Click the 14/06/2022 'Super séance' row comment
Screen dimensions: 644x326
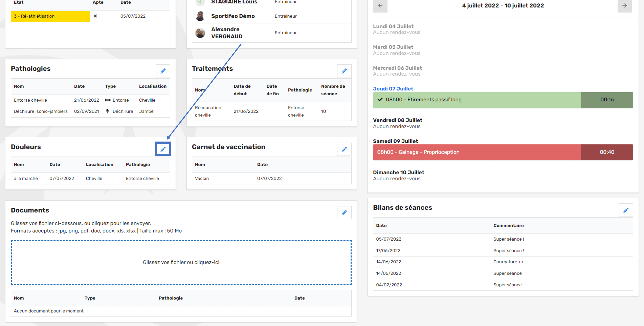(x=507, y=273)
